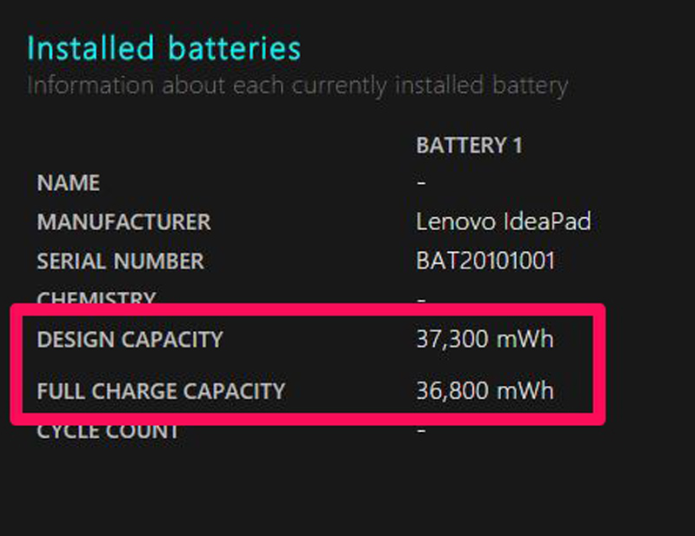Select the MANUFACTURER row label

coord(123,222)
